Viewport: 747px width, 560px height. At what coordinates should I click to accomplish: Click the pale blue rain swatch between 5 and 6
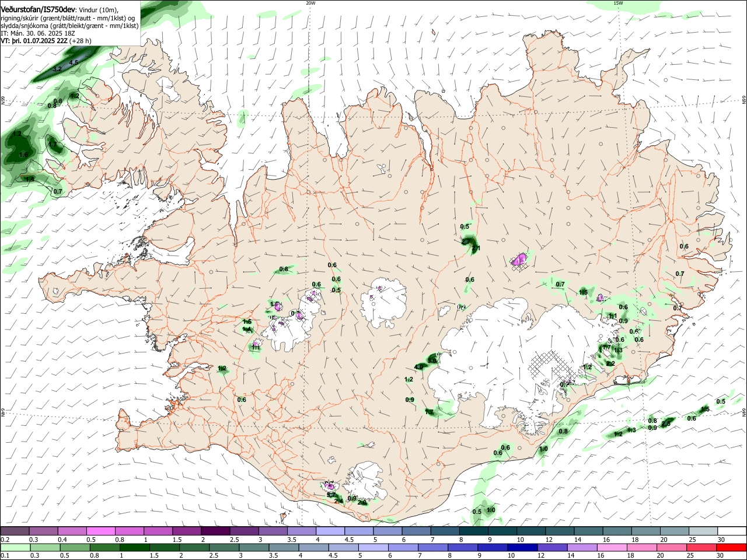[373, 547]
